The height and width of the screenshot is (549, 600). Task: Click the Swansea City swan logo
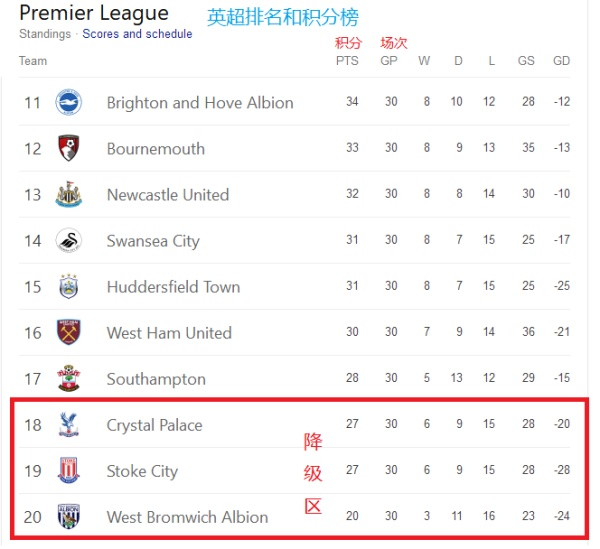coord(68,240)
